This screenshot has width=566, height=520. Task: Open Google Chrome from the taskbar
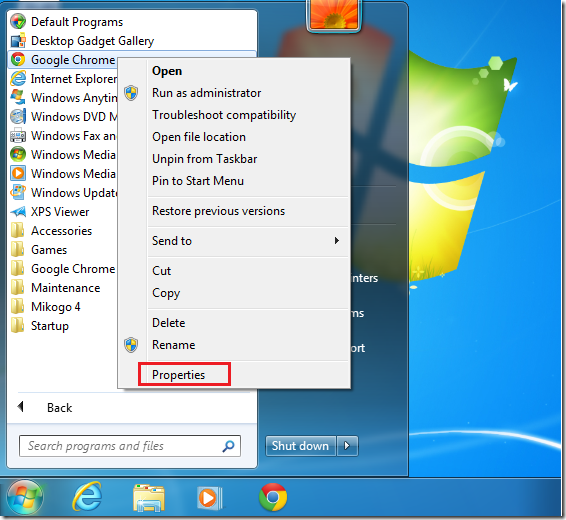(273, 497)
